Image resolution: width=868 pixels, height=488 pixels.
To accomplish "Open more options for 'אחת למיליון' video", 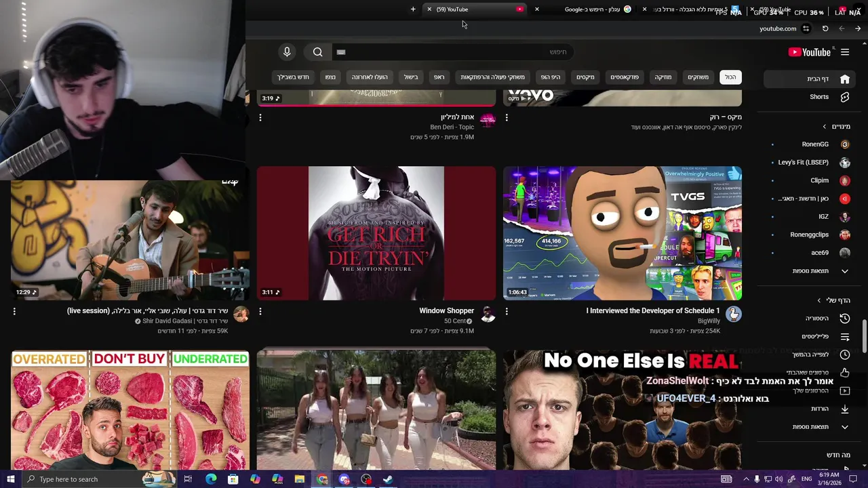I will pyautogui.click(x=260, y=117).
